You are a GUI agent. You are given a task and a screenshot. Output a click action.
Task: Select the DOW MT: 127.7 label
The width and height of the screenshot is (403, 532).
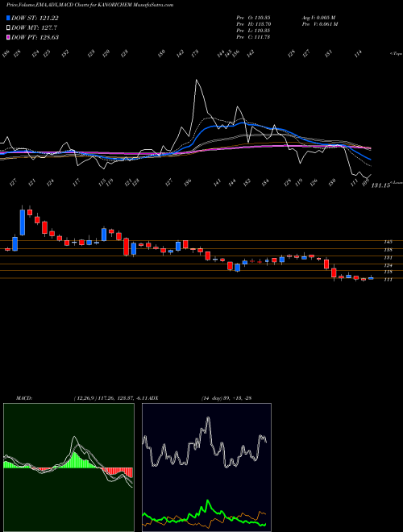tap(34, 27)
